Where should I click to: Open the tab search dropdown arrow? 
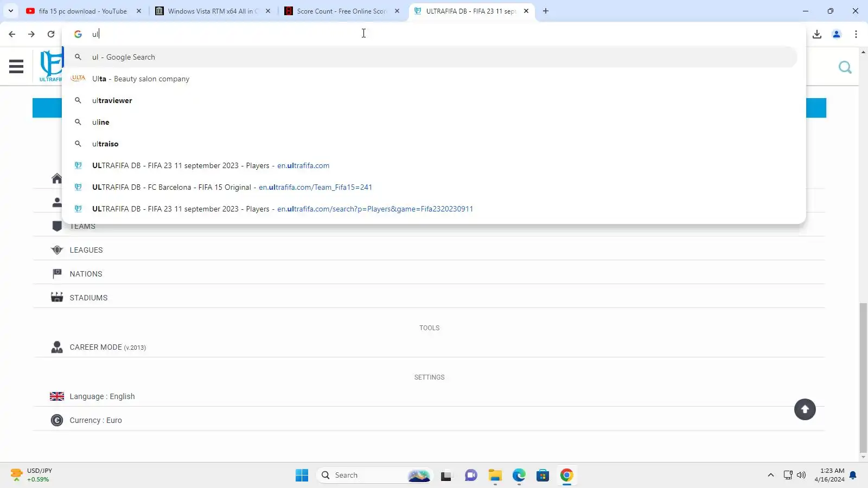[x=11, y=11]
